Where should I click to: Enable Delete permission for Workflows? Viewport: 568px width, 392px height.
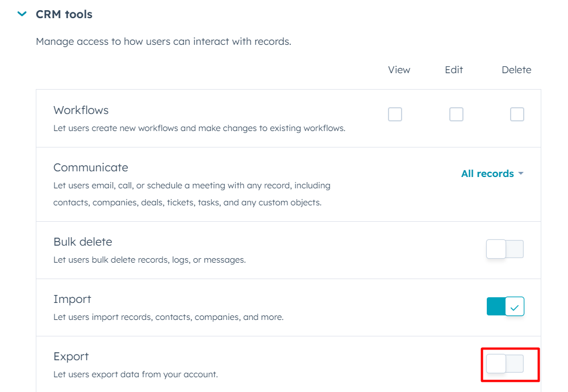[517, 114]
